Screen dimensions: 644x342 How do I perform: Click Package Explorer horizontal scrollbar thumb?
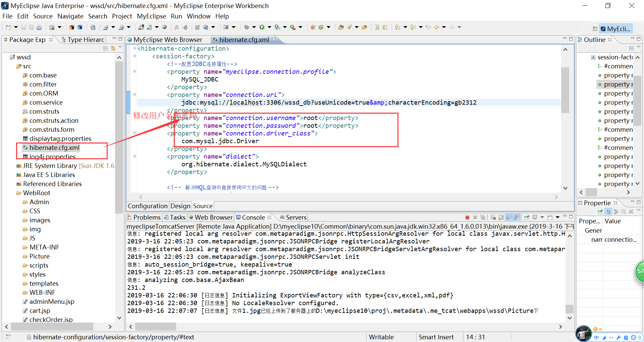[x=52, y=326]
